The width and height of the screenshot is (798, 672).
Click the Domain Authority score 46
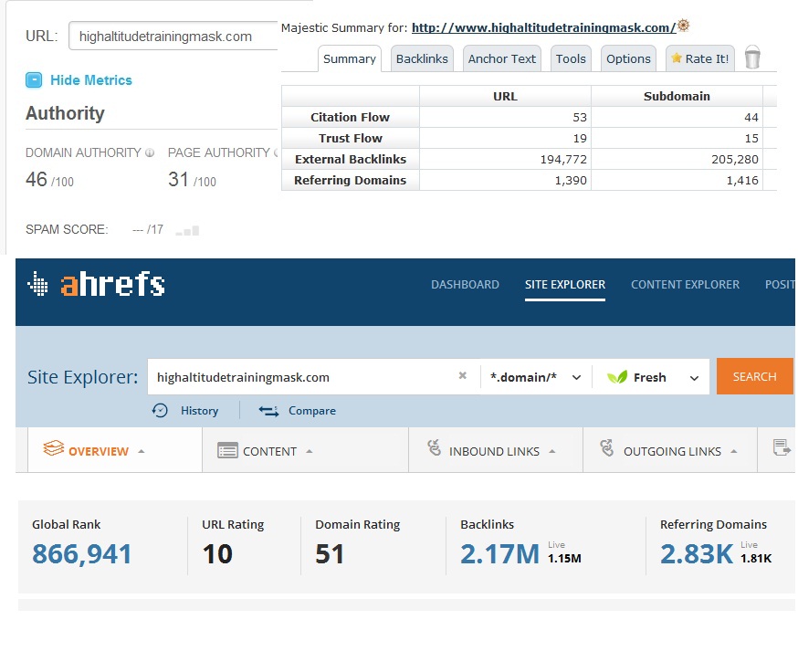pyautogui.click(x=37, y=179)
